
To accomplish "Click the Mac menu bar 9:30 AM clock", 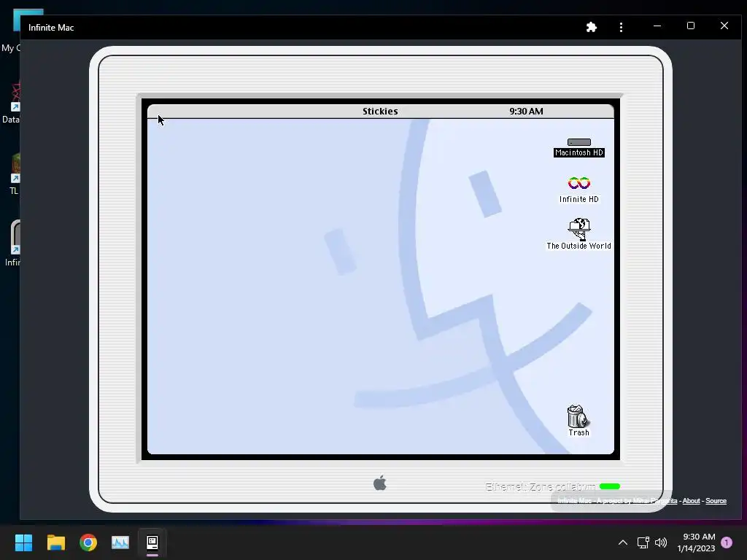I will (x=526, y=111).
